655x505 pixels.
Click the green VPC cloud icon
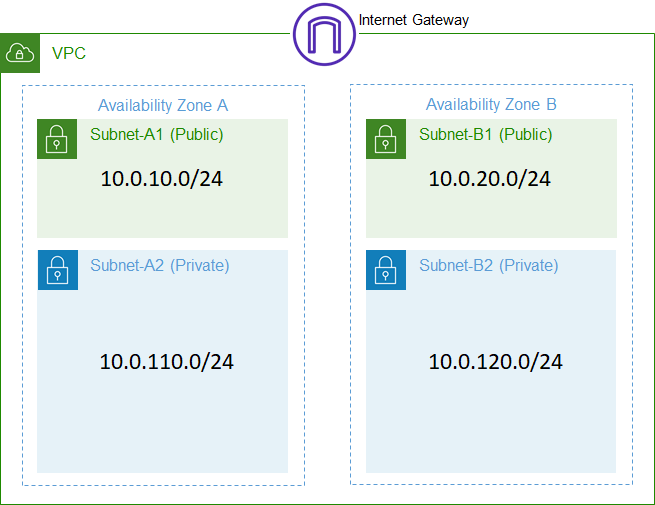pyautogui.click(x=20, y=53)
